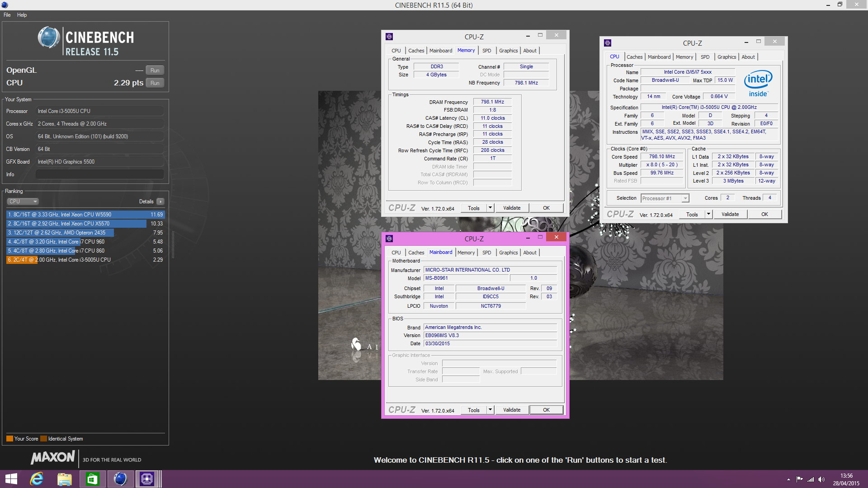Switch to Cinebench from its taskbar icon
Screen dimensions: 868x488
(x=120, y=479)
